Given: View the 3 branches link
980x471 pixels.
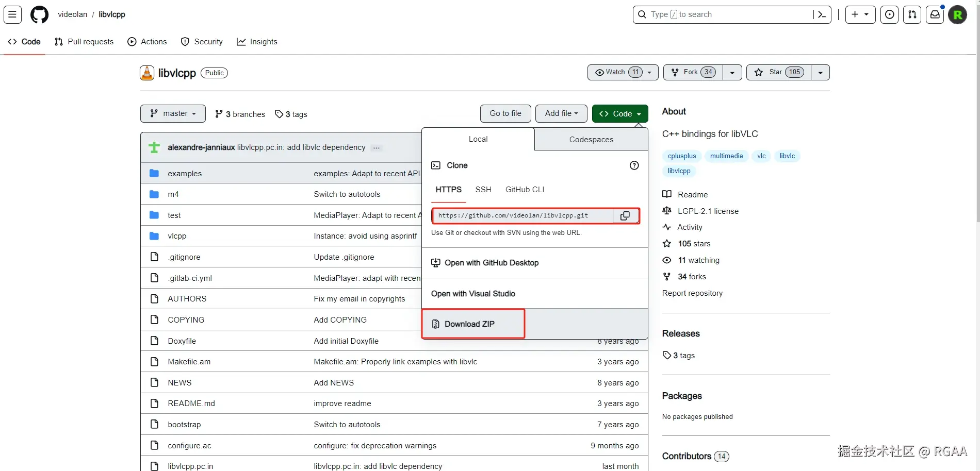Looking at the screenshot, I should pyautogui.click(x=240, y=114).
